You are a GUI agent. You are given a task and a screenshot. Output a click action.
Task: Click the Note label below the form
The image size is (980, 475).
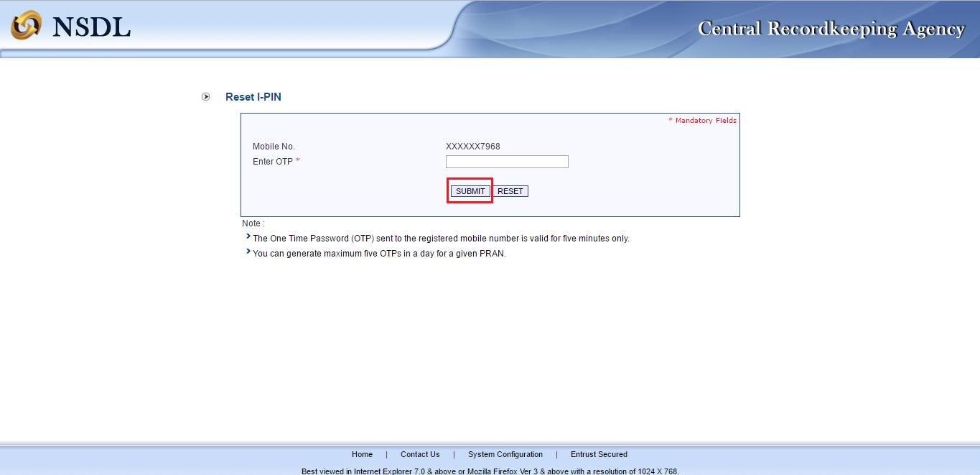252,223
